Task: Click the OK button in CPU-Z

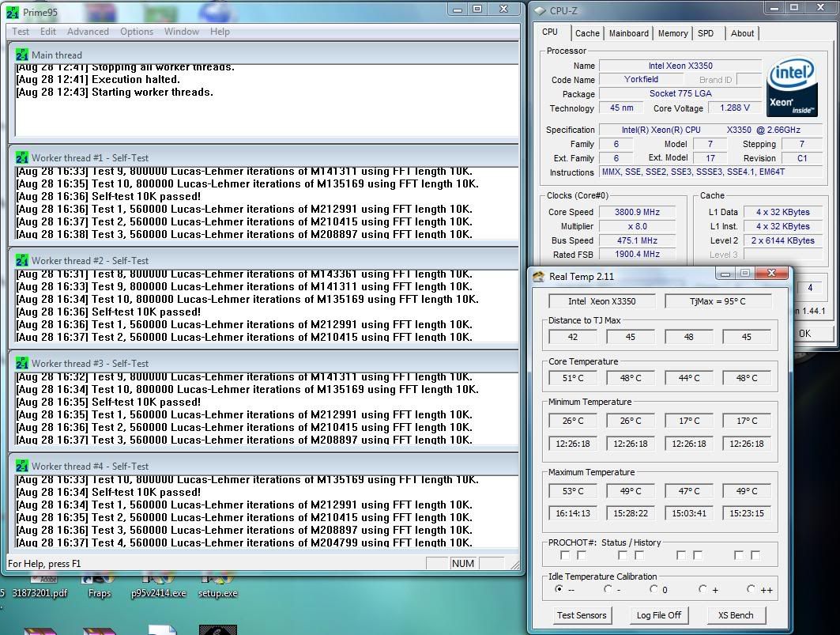Action: click(x=812, y=334)
